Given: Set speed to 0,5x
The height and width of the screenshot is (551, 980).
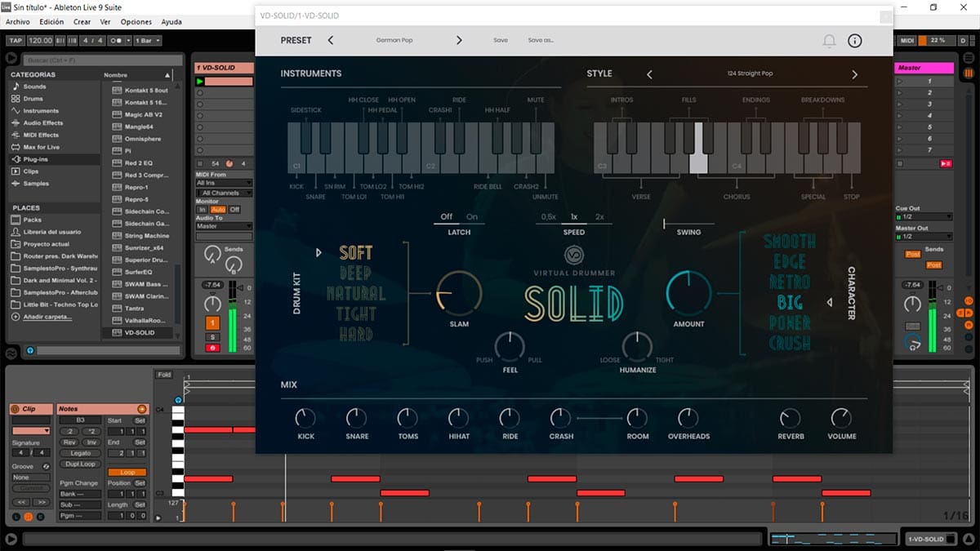Looking at the screenshot, I should (x=548, y=217).
